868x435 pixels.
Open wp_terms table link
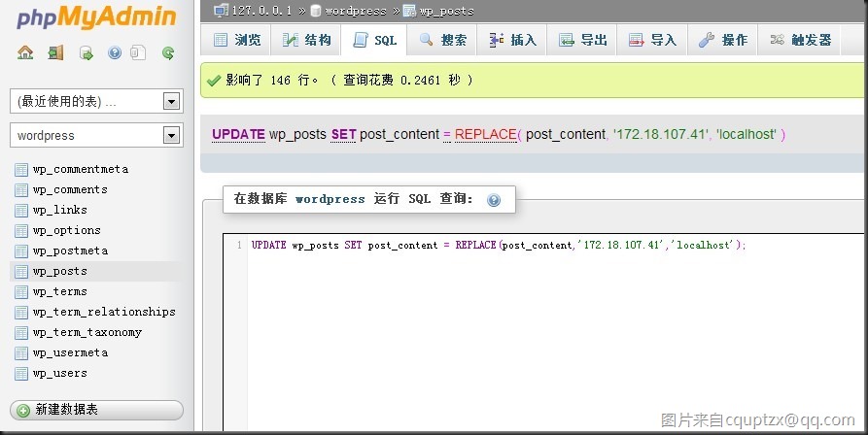coord(60,292)
